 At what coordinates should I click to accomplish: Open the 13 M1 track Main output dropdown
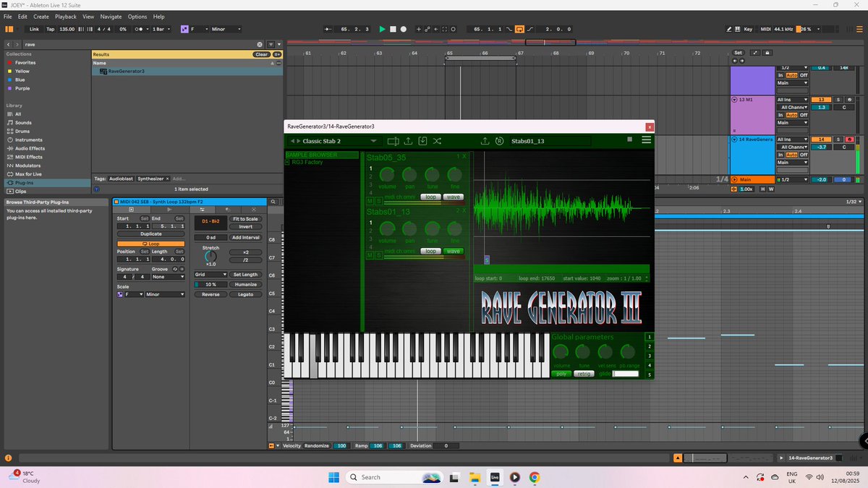(791, 123)
